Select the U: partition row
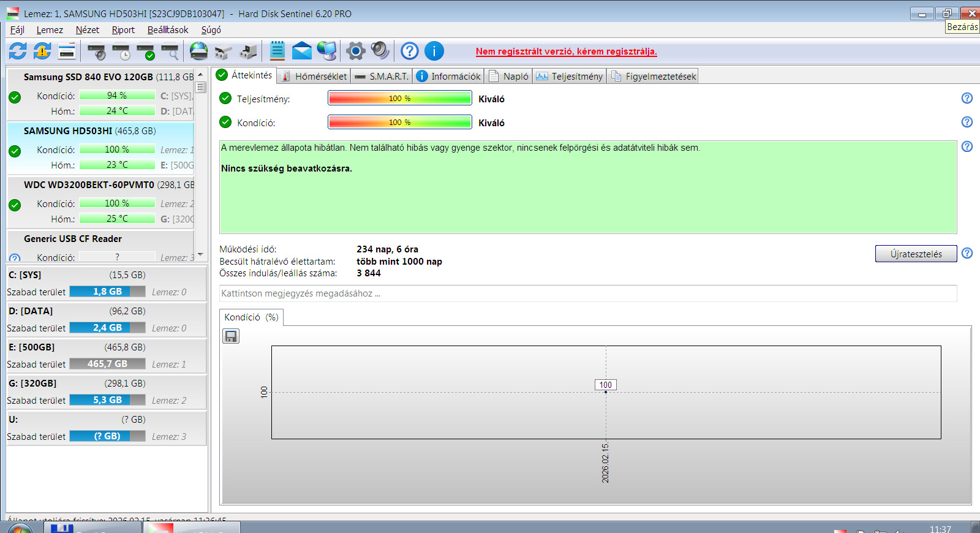 pyautogui.click(x=106, y=428)
